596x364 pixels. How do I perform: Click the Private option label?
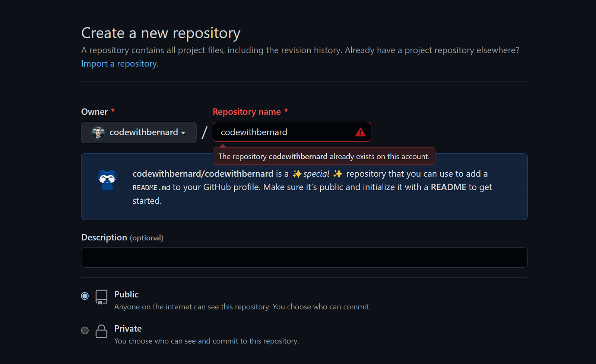tap(128, 329)
